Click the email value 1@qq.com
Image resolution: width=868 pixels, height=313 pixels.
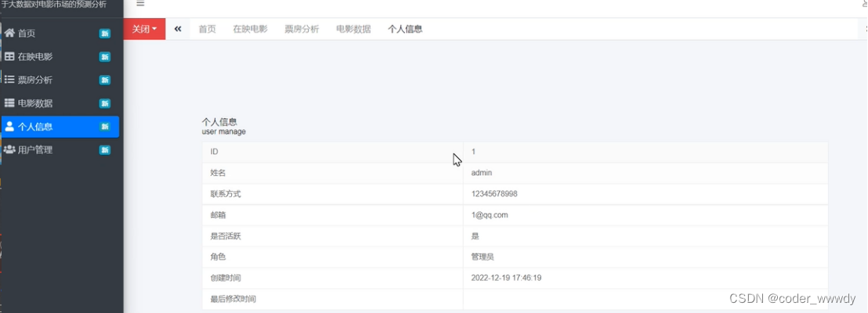[490, 215]
